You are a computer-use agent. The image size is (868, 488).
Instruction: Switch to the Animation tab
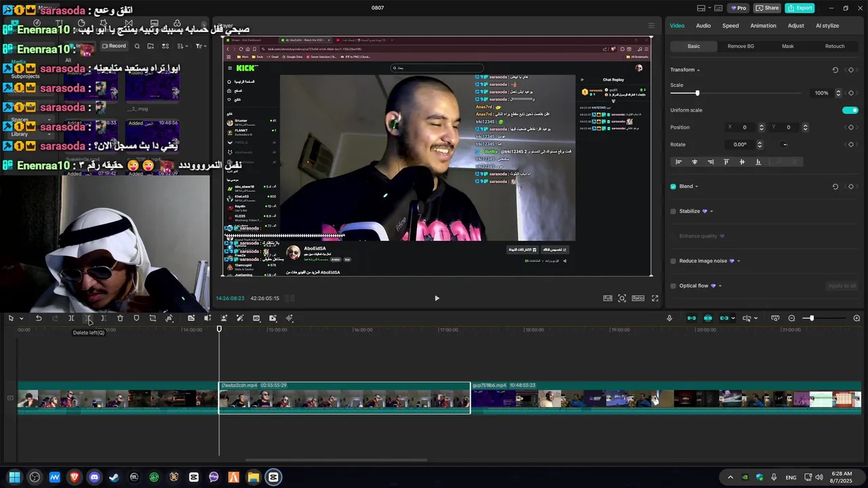point(763,26)
